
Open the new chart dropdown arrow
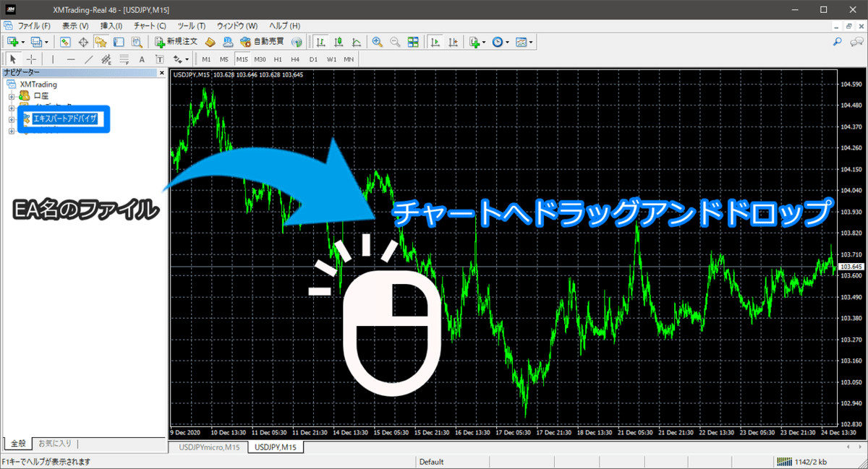[x=21, y=41]
